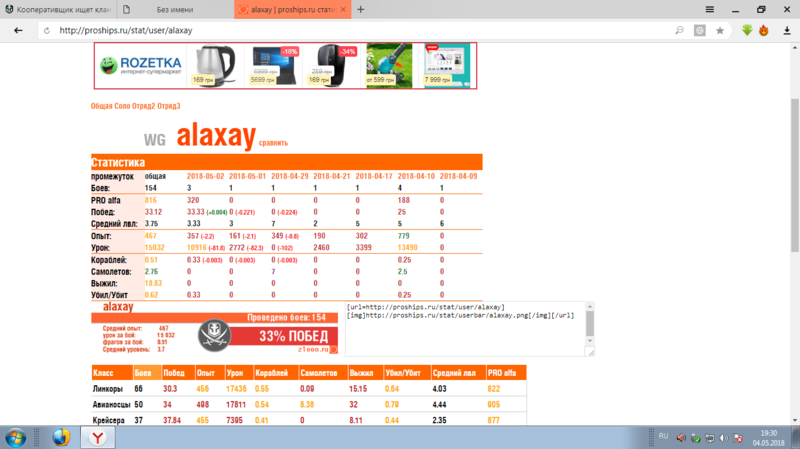800x449 pixels.
Task: Click the textarea scroll up arrow
Action: 590,307
